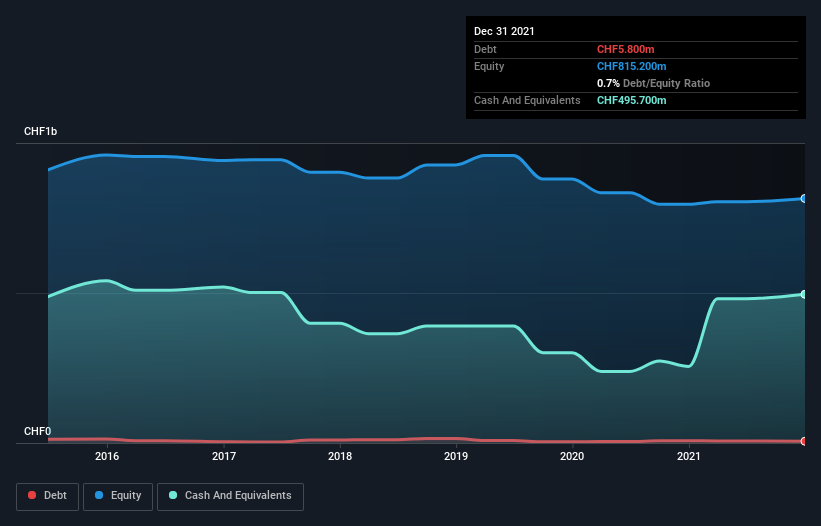Click the Debt row label in tooltip
The height and width of the screenshot is (526, 821).
[485, 49]
